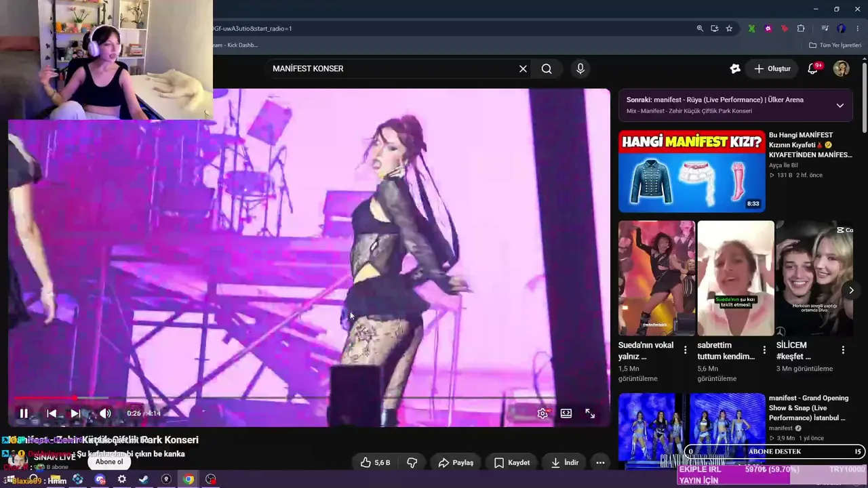868x488 pixels.
Task: Click the YouTube page scrollbar
Action: click(865, 99)
